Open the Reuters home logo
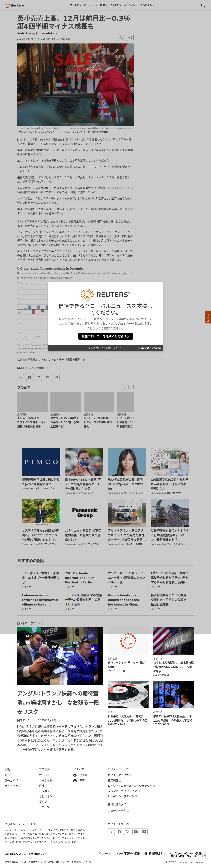211x868 pixels. (x=14, y=5)
